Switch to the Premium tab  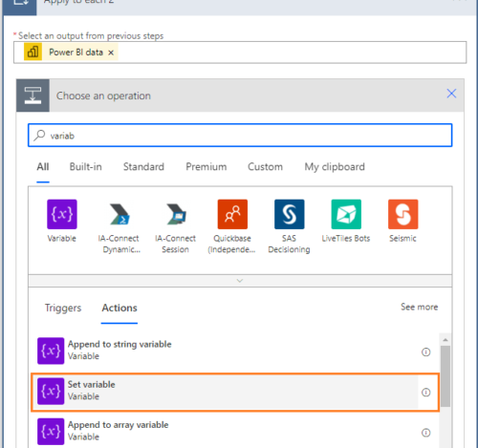click(x=206, y=167)
